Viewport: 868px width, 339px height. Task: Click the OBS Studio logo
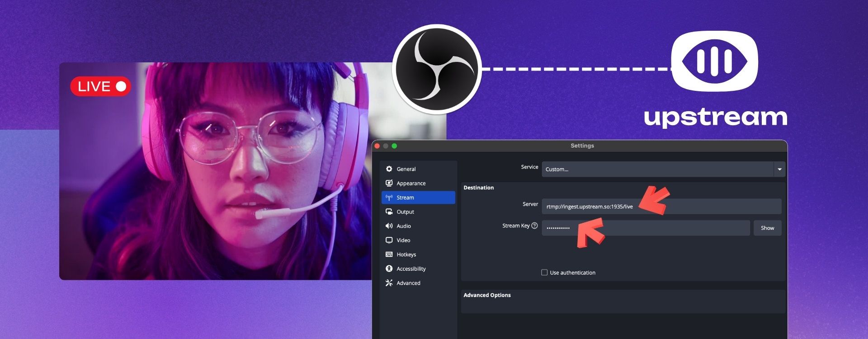437,69
